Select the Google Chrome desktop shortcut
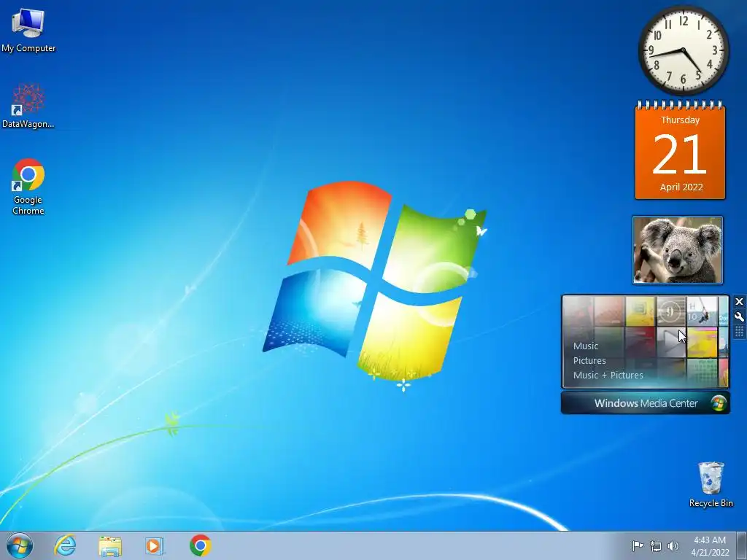747x560 pixels. (28, 187)
